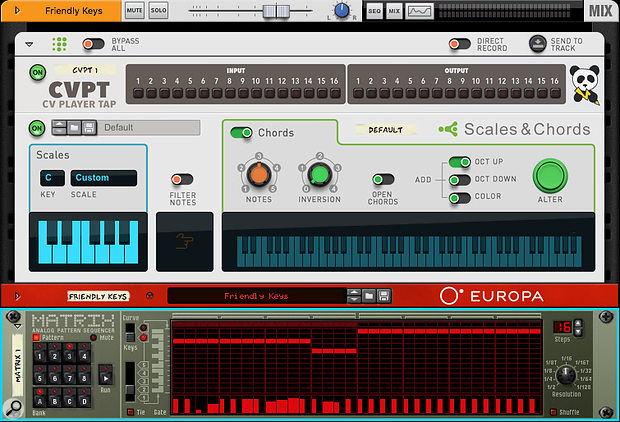
Task: Toggle the CVPT ON button
Action: coord(38,73)
